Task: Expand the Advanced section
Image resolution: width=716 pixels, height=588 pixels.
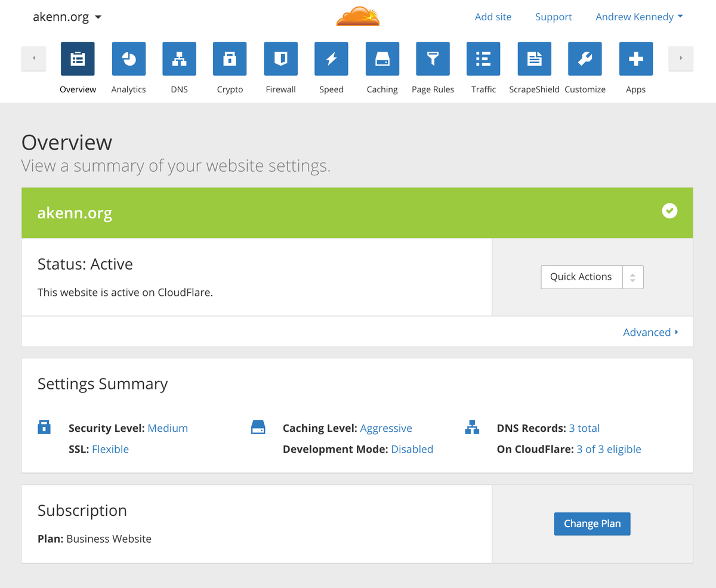Action: 650,332
